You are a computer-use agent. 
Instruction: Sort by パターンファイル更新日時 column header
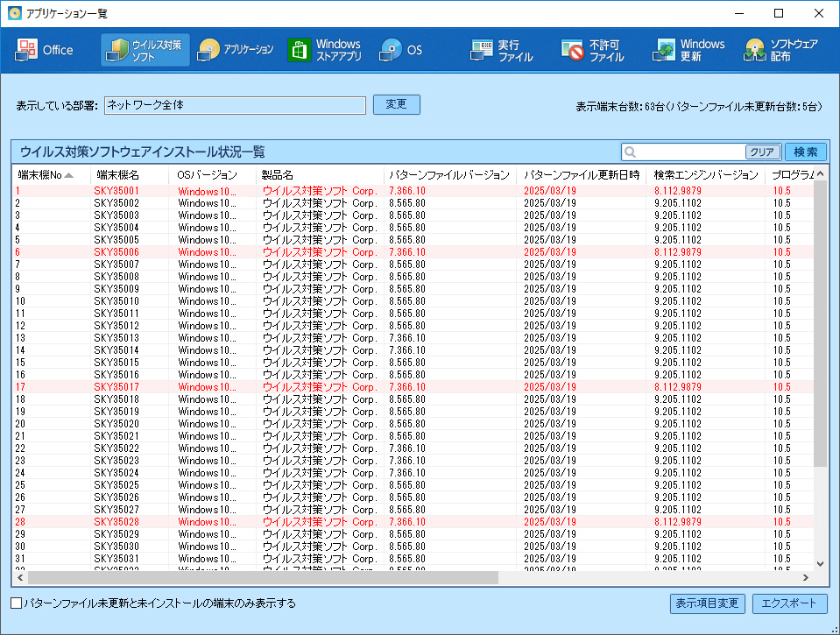(x=582, y=174)
